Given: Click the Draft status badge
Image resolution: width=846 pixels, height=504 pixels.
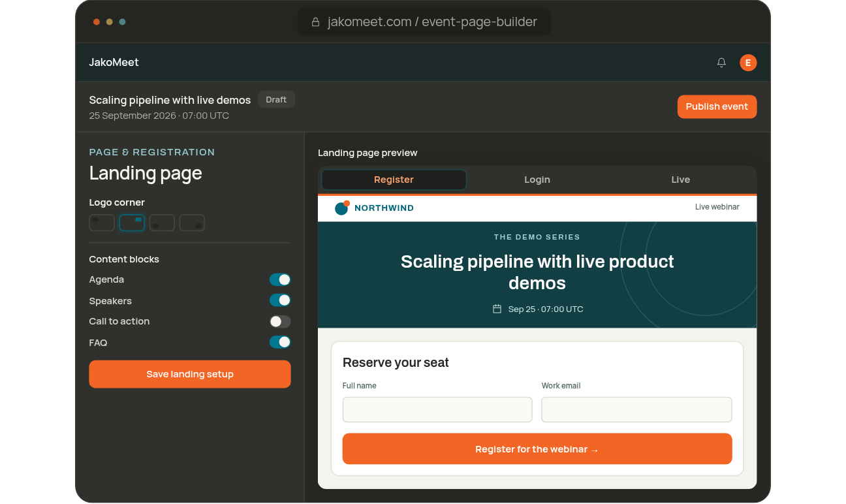Looking at the screenshot, I should pyautogui.click(x=276, y=99).
